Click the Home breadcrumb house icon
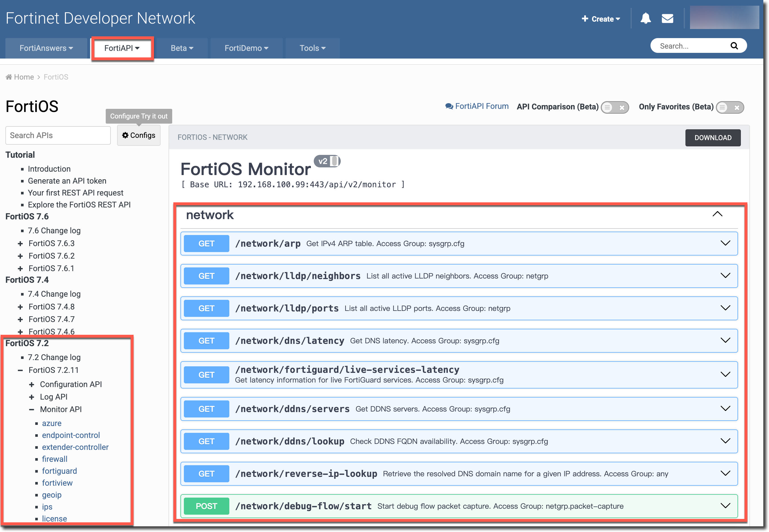Viewport: 769px width, 532px height. click(x=9, y=77)
